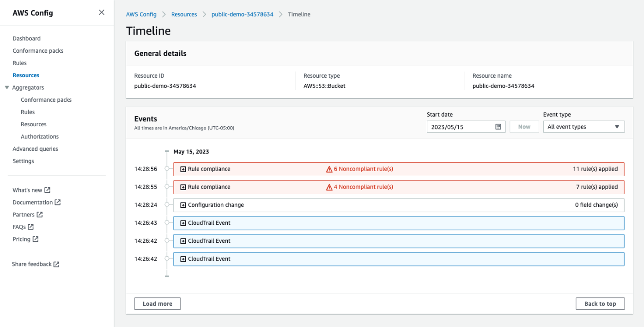Open the Event type dropdown
Image resolution: width=644 pixels, height=327 pixels.
click(x=583, y=126)
